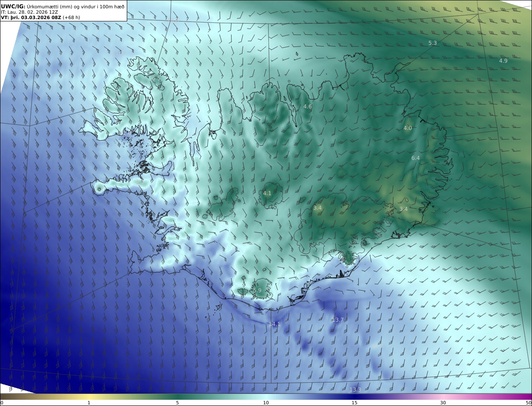Click the "0" label on the colour scale
532x406 pixels.
2,403
